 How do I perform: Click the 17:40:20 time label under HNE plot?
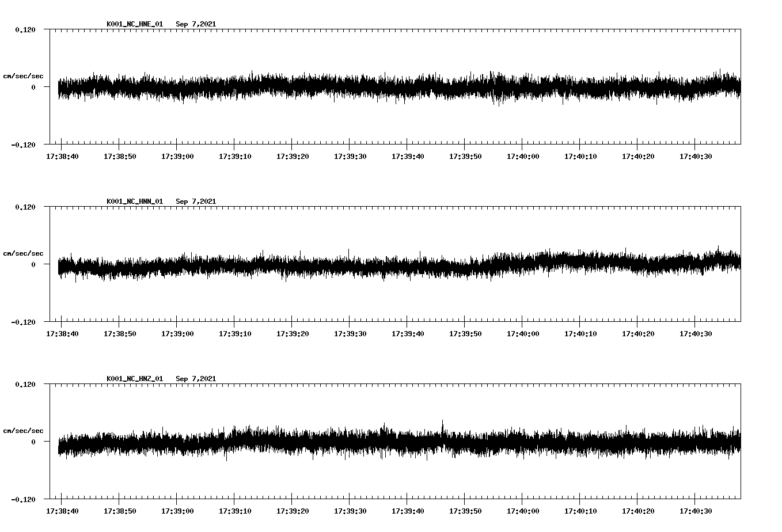pyautogui.click(x=638, y=157)
